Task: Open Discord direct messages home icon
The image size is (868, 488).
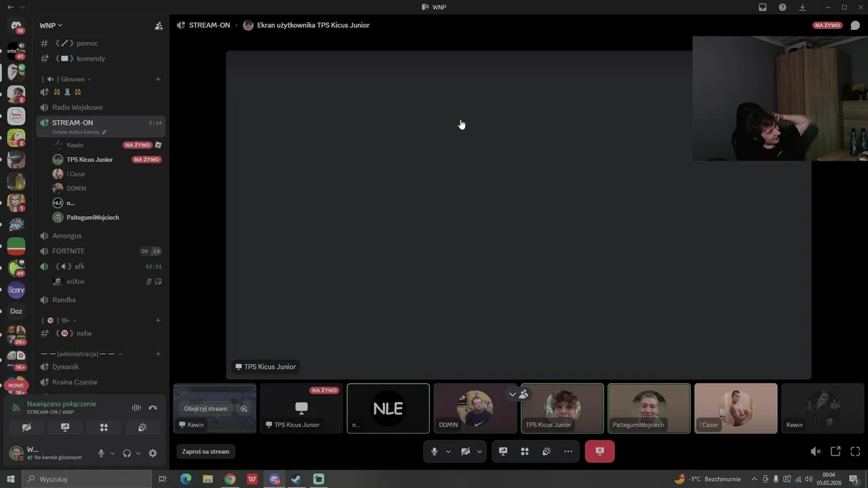Action: click(x=16, y=26)
